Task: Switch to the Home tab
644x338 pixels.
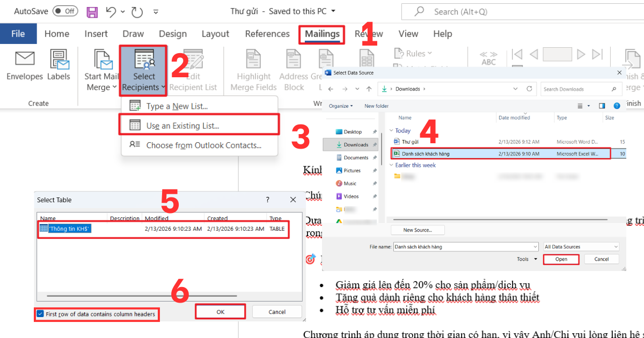Action: tap(57, 34)
